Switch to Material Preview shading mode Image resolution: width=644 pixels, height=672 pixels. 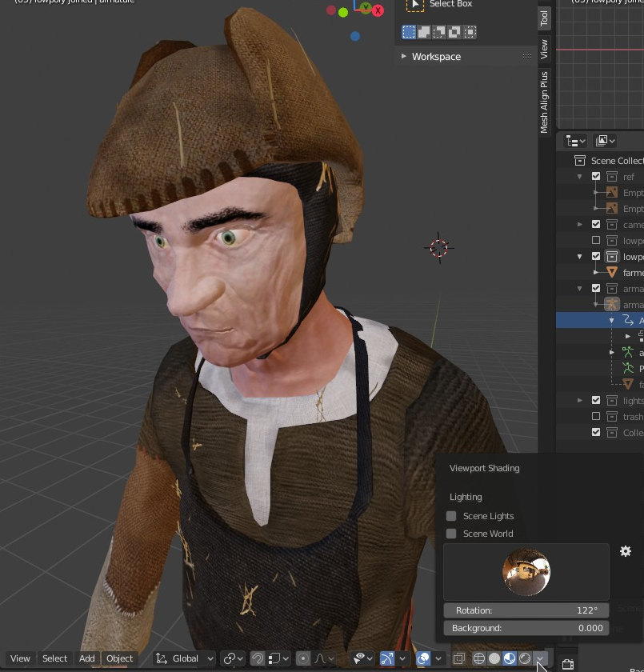click(x=510, y=658)
